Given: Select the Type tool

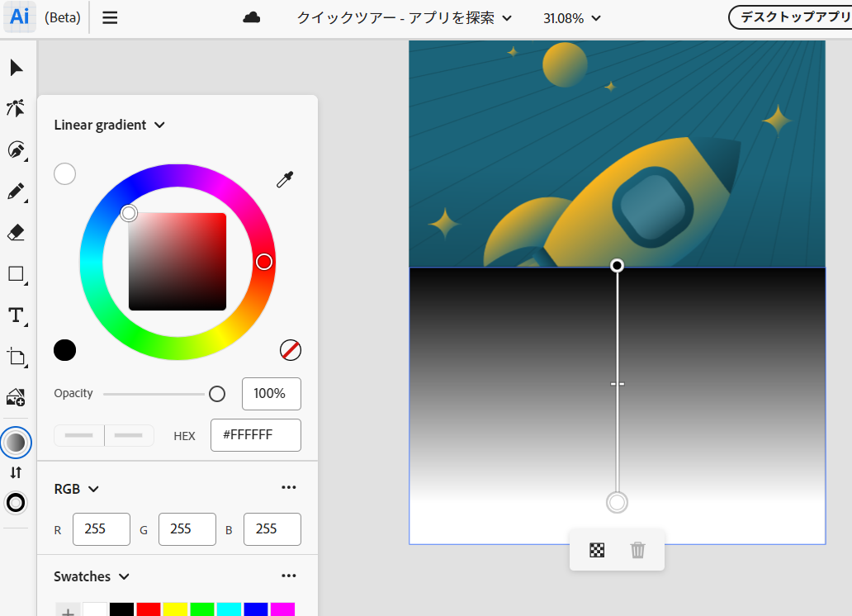Looking at the screenshot, I should point(16,315).
